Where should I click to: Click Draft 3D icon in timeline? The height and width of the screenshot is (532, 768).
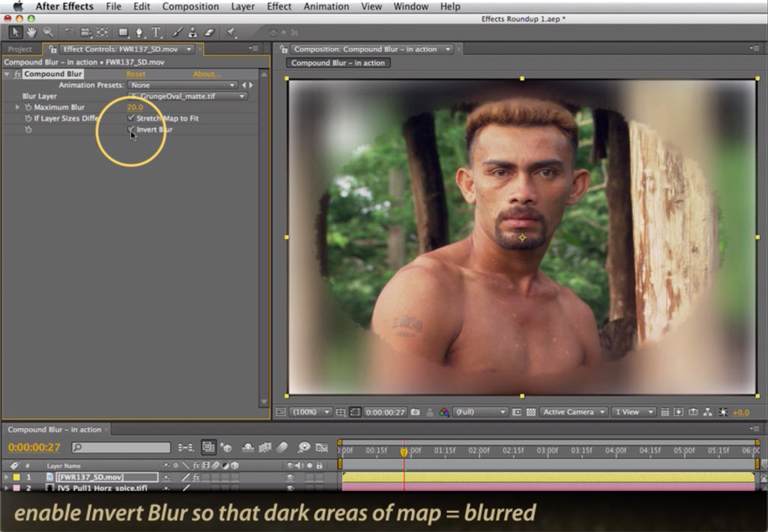[226, 447]
